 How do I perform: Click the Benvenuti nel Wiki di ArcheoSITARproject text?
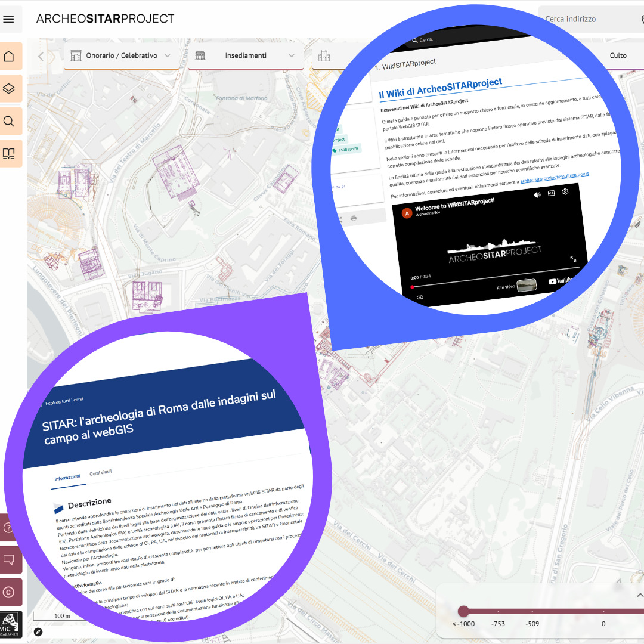click(x=425, y=105)
